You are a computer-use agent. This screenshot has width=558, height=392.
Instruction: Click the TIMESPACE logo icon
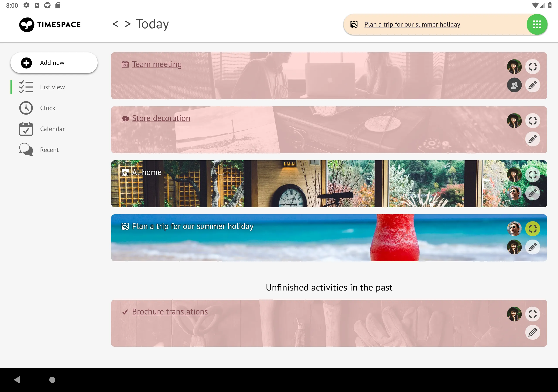(x=26, y=24)
